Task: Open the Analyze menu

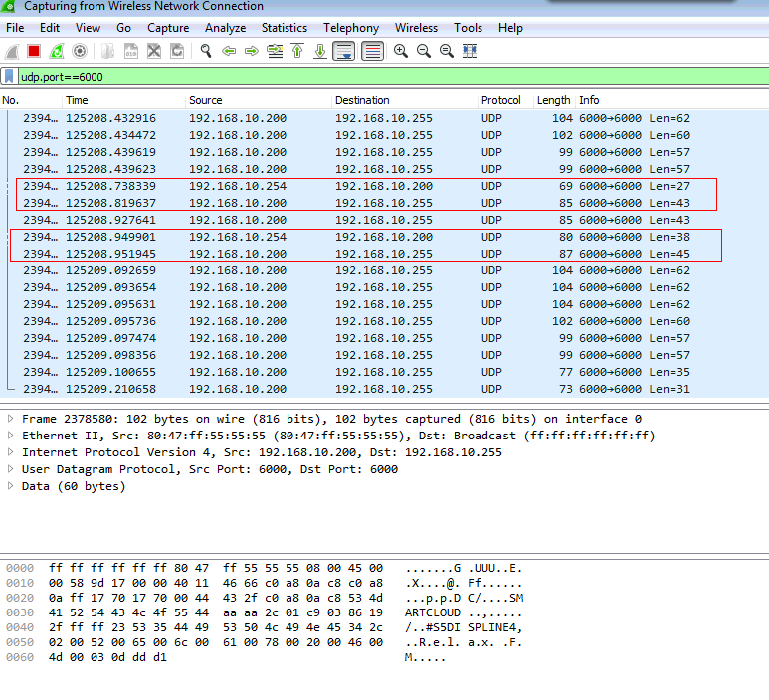Action: [x=225, y=28]
